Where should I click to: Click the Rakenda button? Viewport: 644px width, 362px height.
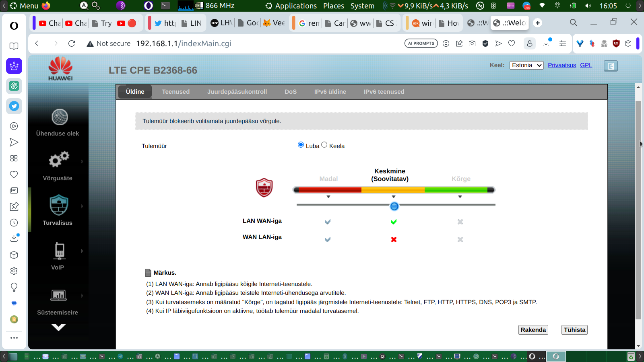(533, 330)
